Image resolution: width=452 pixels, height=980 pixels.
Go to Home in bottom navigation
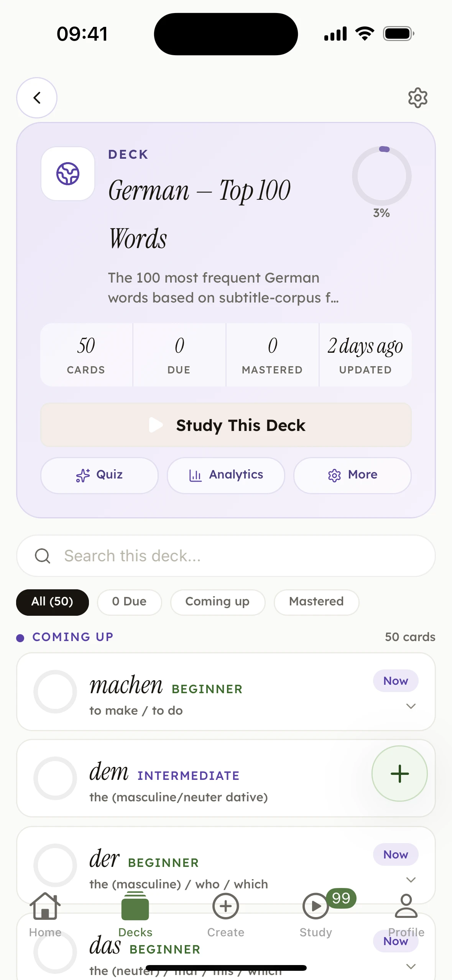point(45,914)
